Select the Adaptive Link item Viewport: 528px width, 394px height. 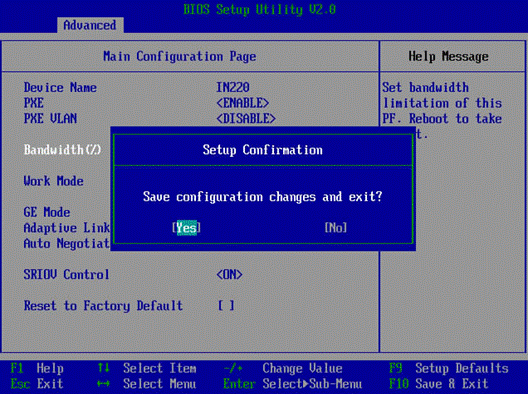(x=67, y=228)
